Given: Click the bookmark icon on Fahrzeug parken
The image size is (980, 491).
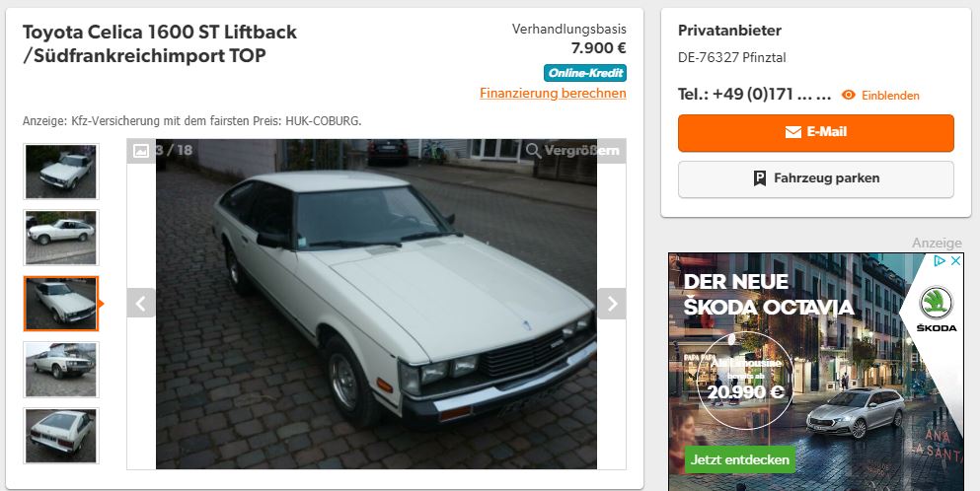Looking at the screenshot, I should pyautogui.click(x=760, y=178).
